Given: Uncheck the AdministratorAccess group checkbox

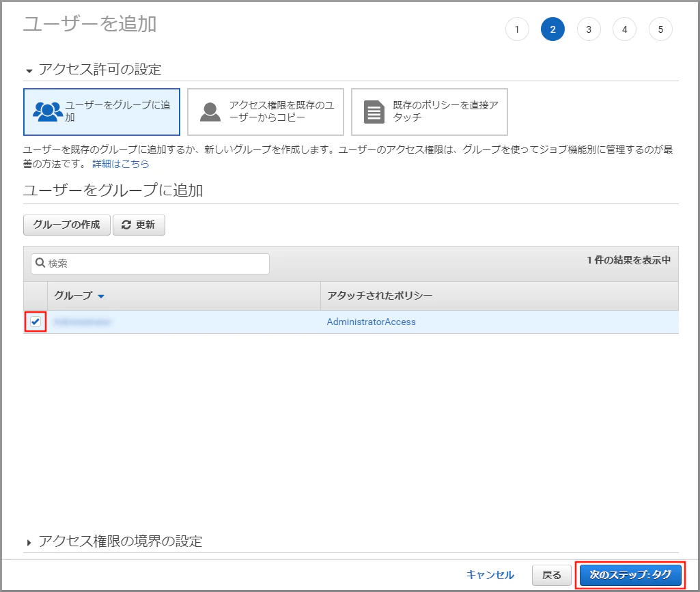Looking at the screenshot, I should pyautogui.click(x=36, y=322).
